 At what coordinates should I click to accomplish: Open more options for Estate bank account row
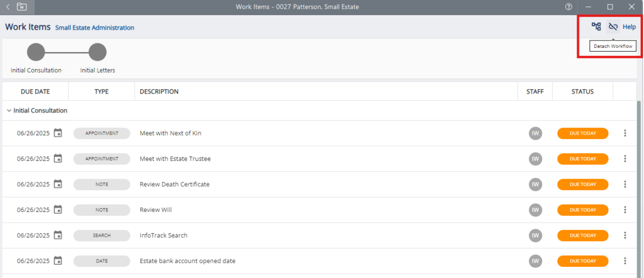(625, 261)
